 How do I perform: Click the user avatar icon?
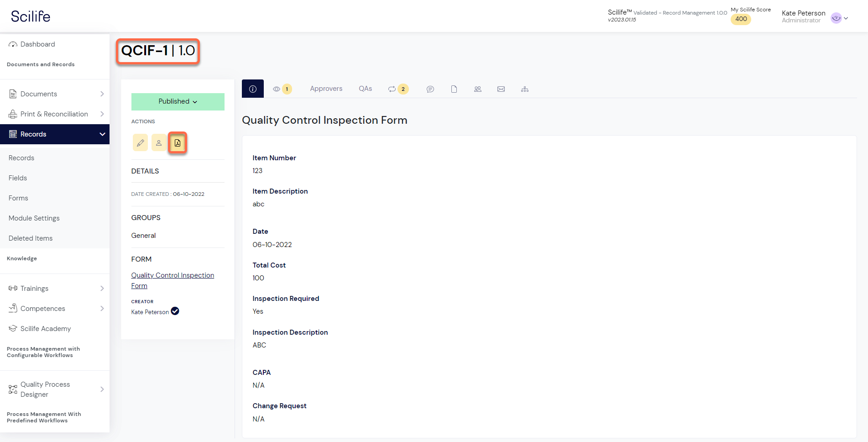coord(836,18)
